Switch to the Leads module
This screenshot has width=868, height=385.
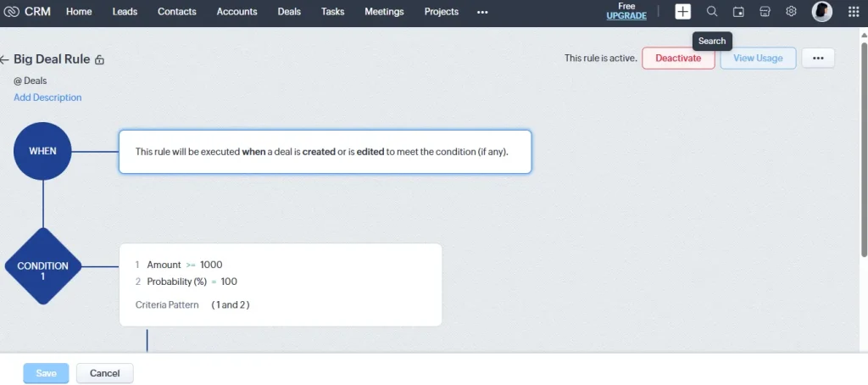coord(125,12)
